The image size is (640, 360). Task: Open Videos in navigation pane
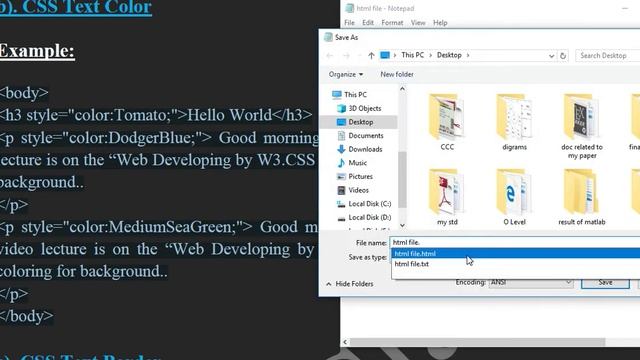[358, 190]
